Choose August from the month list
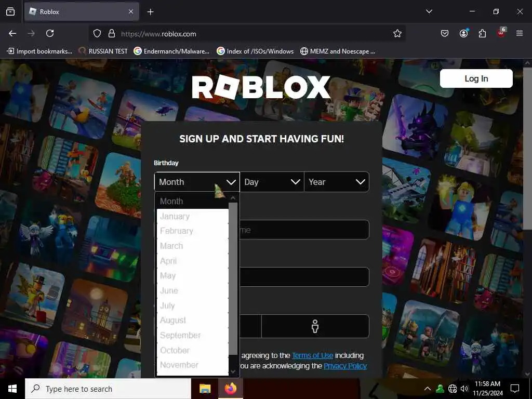The image size is (532, 399). [192, 320]
